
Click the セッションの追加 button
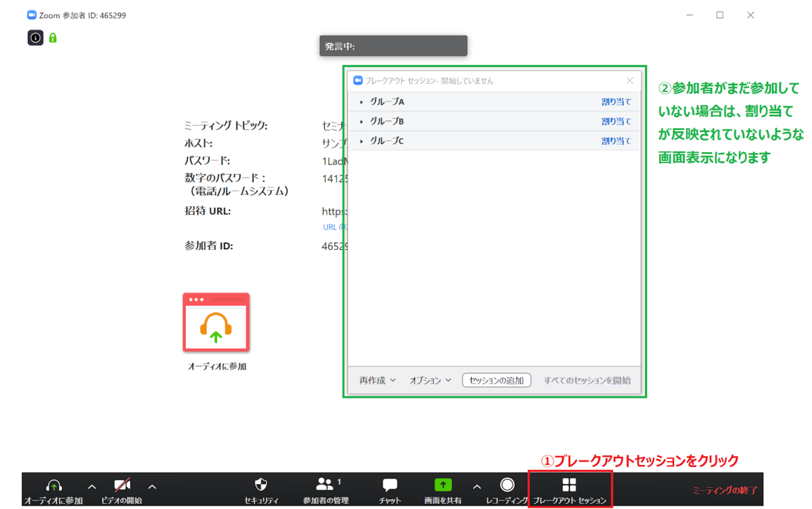[497, 380]
